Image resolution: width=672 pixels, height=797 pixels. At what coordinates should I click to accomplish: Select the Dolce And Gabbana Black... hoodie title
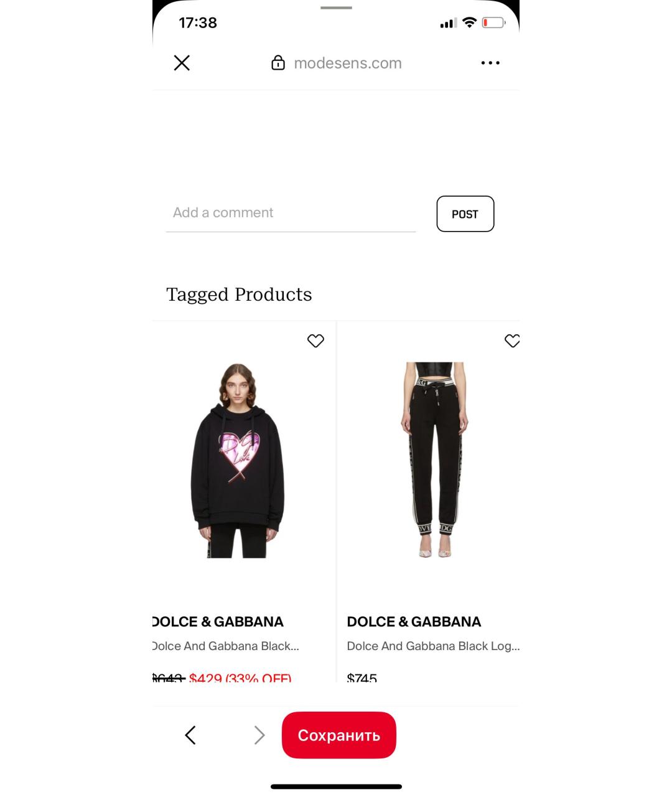[226, 646]
